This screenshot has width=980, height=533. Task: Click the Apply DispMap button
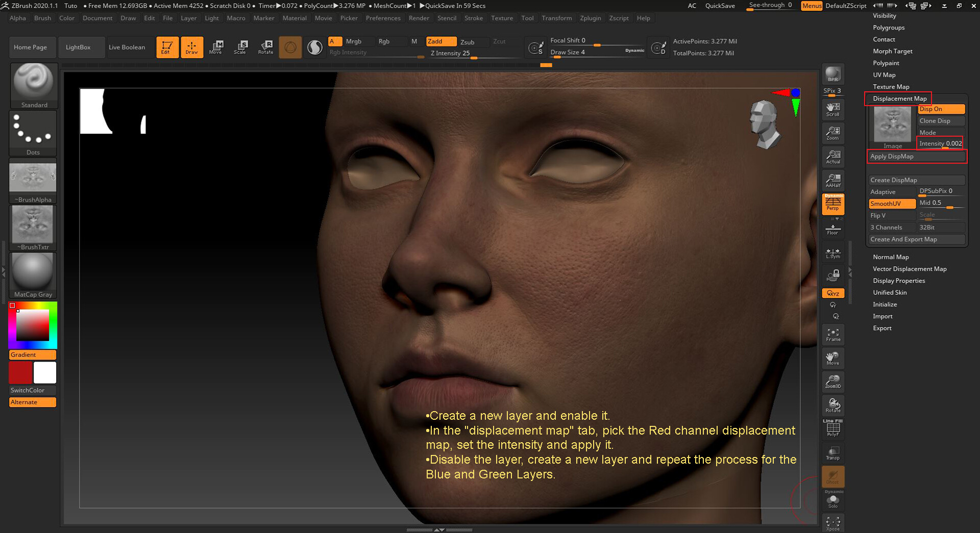[x=892, y=156]
